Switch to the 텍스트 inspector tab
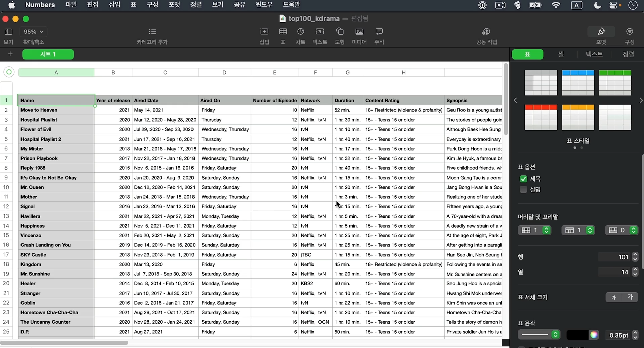644x348 pixels. pos(594,54)
